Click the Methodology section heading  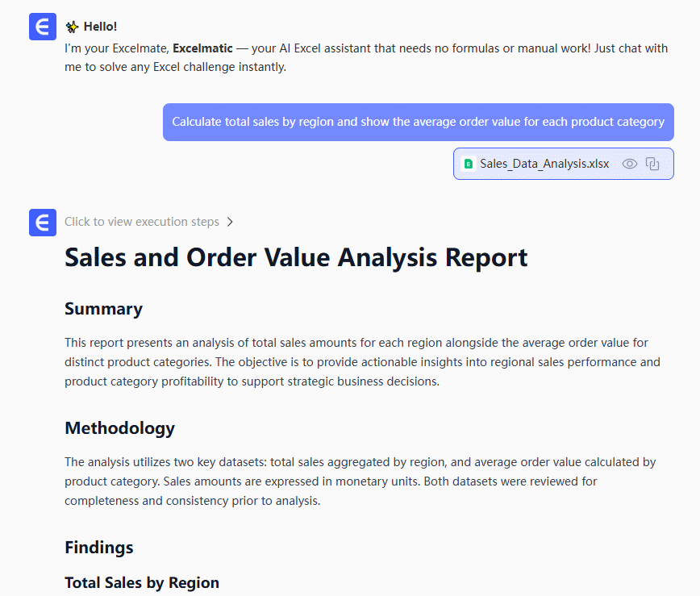pos(119,428)
